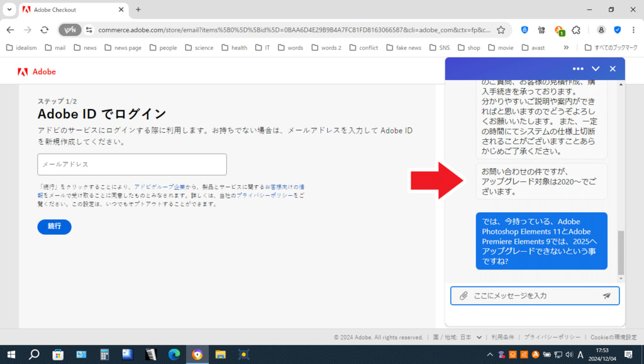This screenshot has height=364, width=644.
Task: Reload the page
Action: coord(45,30)
